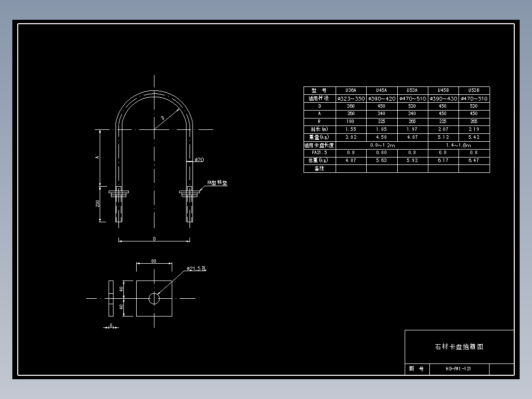Select the 料长(m) row label
This screenshot has height=399, width=532.
pos(319,129)
